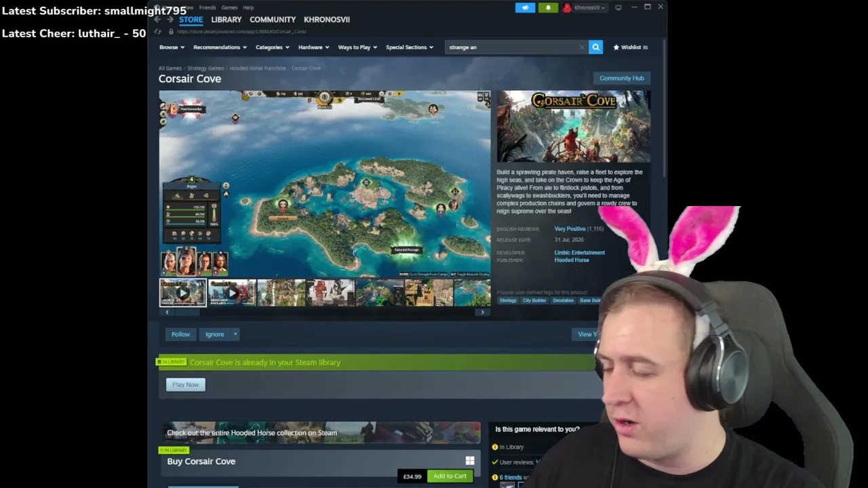Screen dimensions: 868x488
Task: Click the store page URL address
Action: coord(241,32)
